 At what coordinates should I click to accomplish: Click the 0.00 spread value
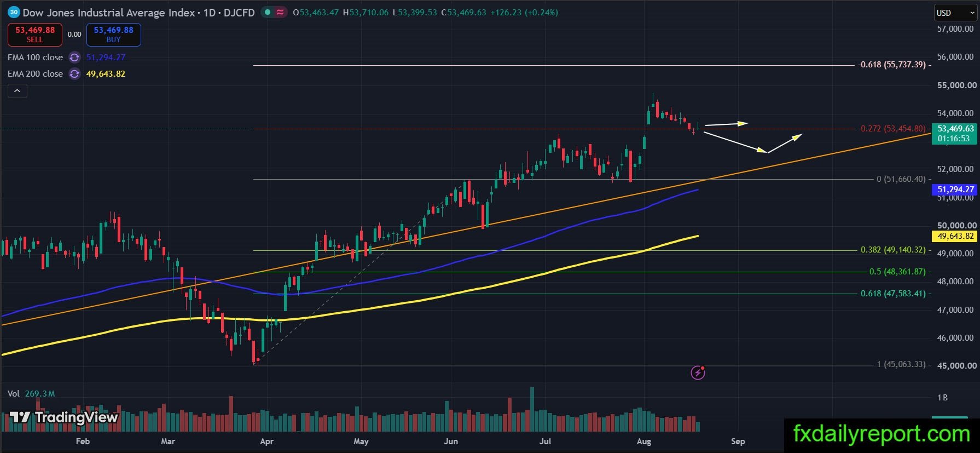(x=74, y=35)
